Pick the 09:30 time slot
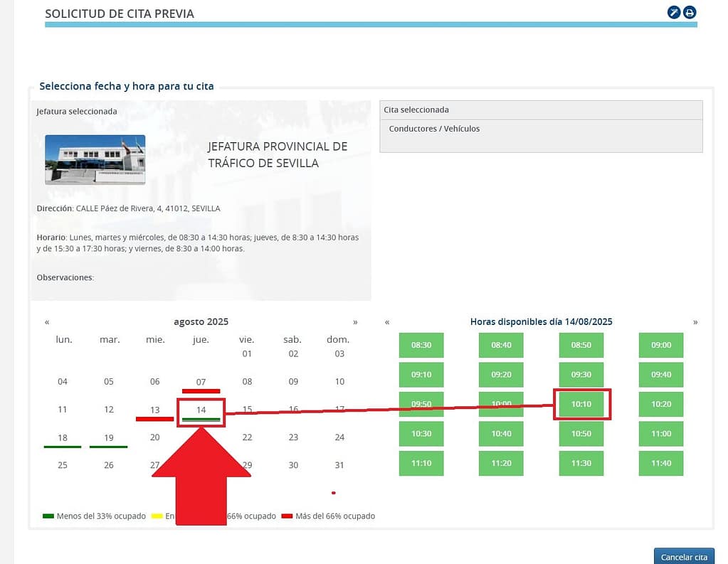Viewport: 728px width, 564px height. pos(581,375)
